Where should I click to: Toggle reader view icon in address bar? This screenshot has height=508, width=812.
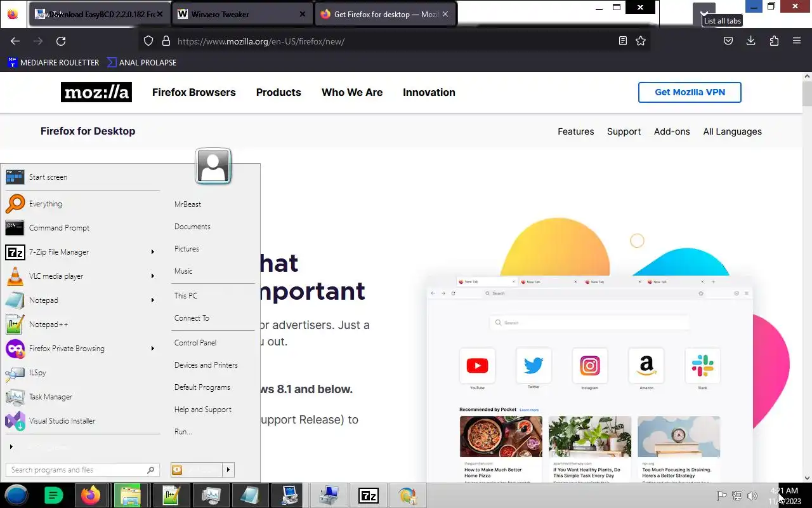pyautogui.click(x=623, y=41)
